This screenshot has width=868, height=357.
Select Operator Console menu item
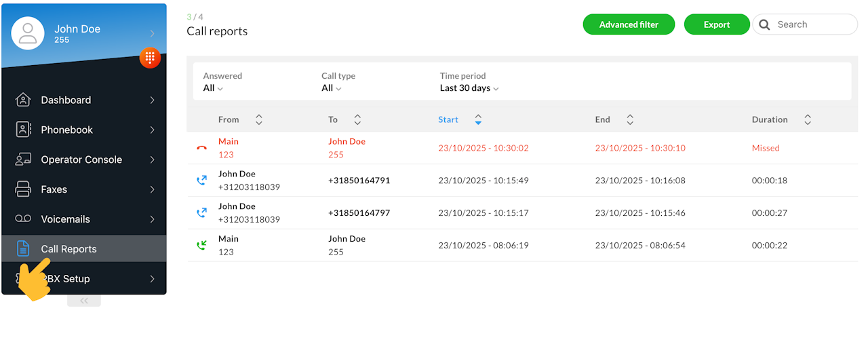81,159
